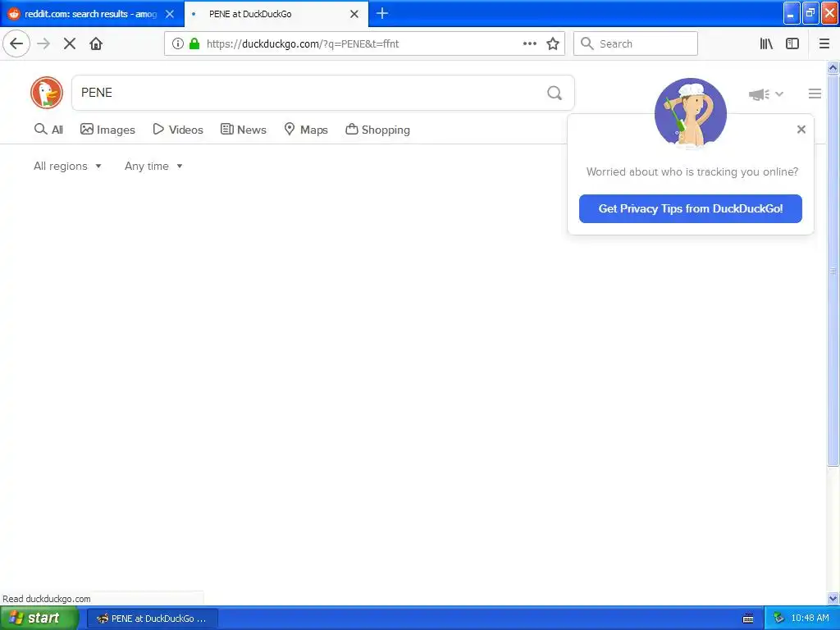Bookmark this page with the star icon
Image resolution: width=840 pixels, height=630 pixels.
pyautogui.click(x=553, y=43)
